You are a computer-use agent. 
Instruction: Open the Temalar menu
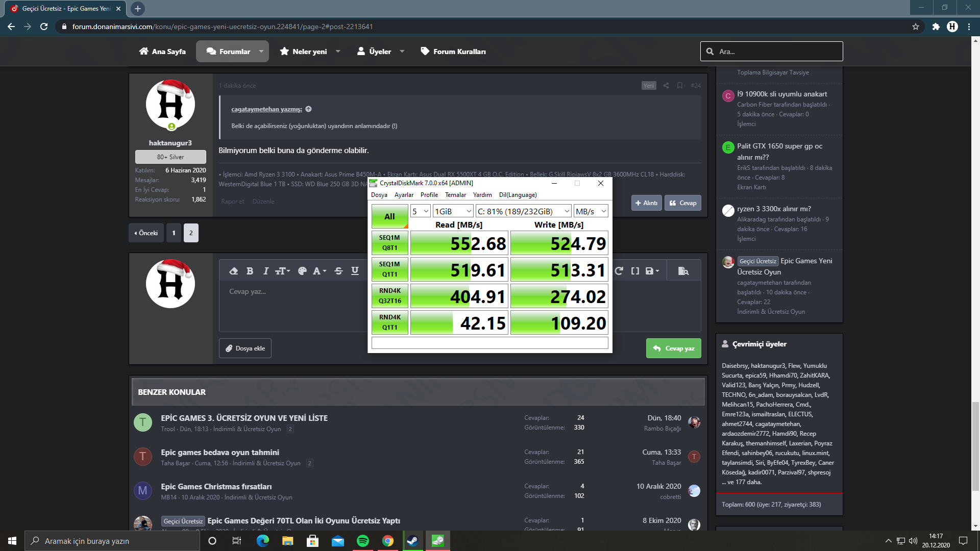tap(455, 195)
